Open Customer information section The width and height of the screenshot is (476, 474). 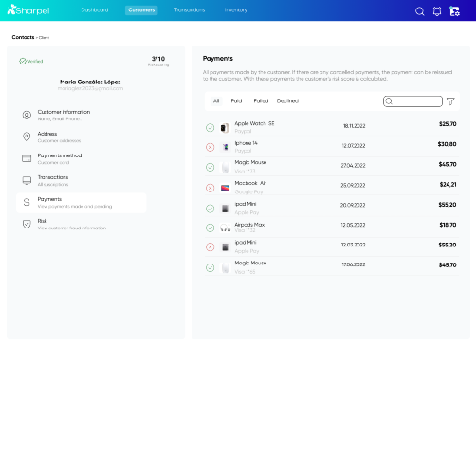pyautogui.click(x=82, y=115)
